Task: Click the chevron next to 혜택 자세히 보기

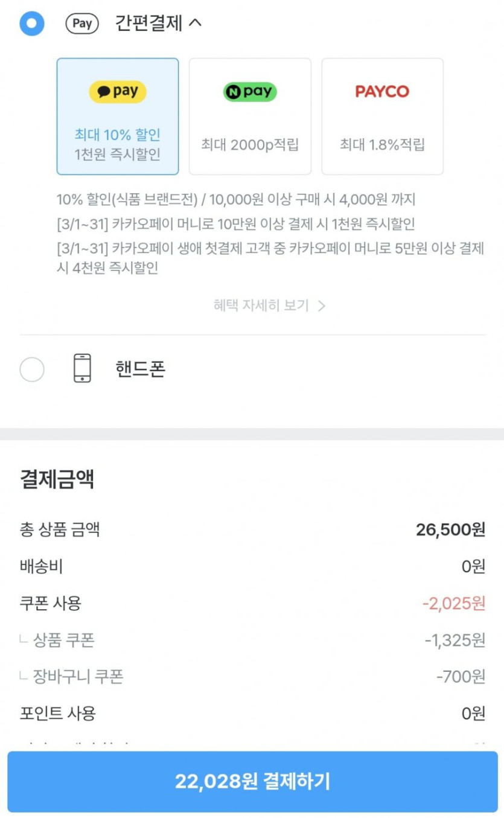Action: (x=322, y=305)
